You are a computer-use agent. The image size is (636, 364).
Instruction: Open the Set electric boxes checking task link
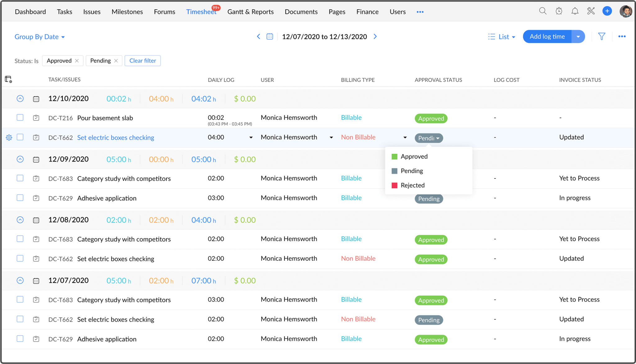(x=116, y=137)
